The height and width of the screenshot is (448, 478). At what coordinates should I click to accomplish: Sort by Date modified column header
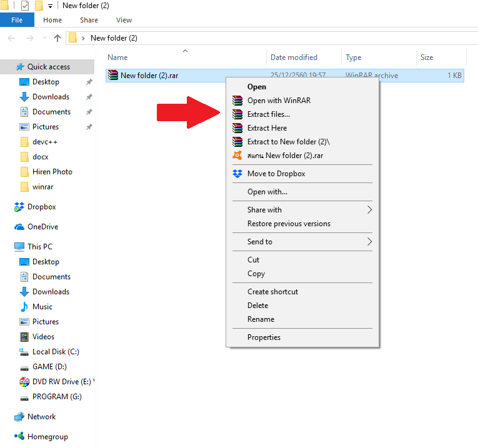coord(304,57)
